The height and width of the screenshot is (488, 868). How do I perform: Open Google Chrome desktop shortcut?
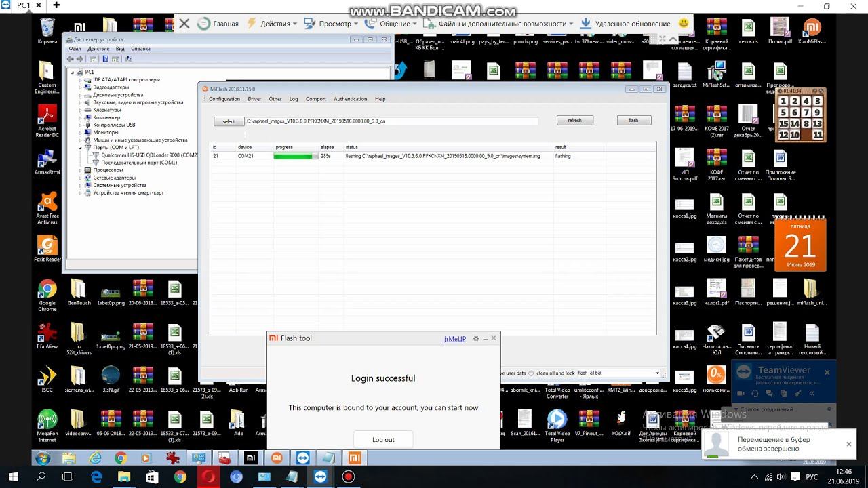point(47,295)
